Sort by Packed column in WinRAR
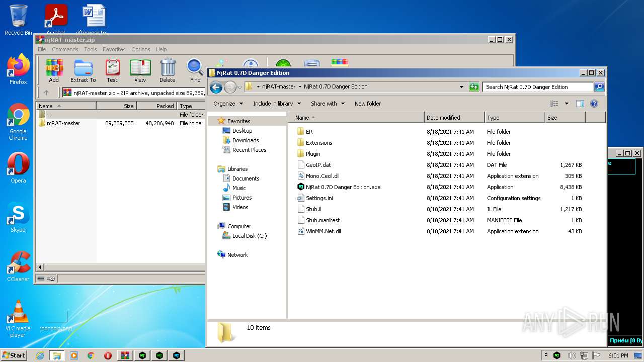The height and width of the screenshot is (362, 644). [x=156, y=106]
